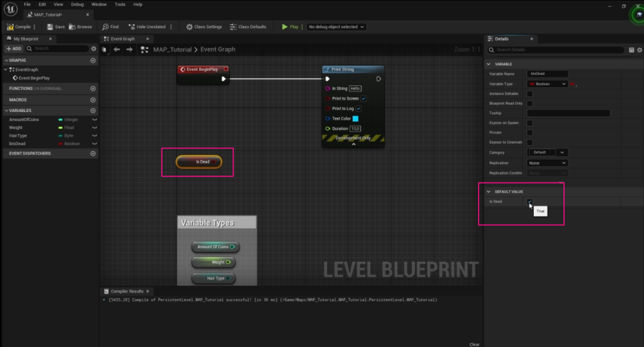Click the MAP_Tutorial breadcrumb
Screen dimensions: 644x347
172,49
